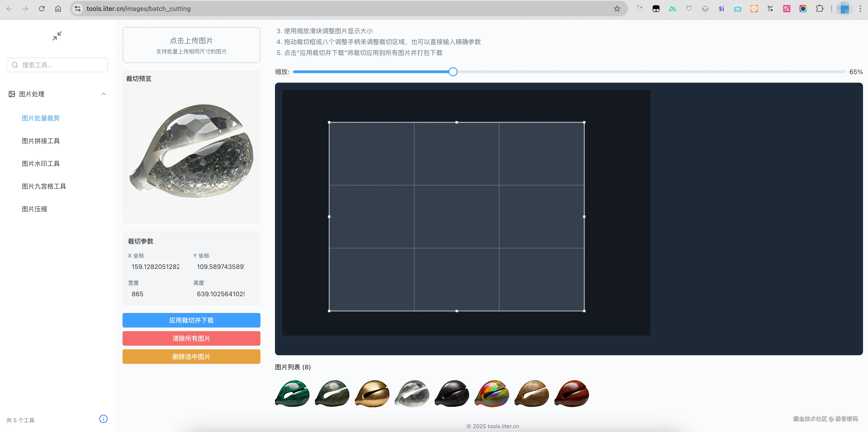Select the rainbow iridescent thumbnail in image list
The image size is (868, 432).
click(492, 394)
